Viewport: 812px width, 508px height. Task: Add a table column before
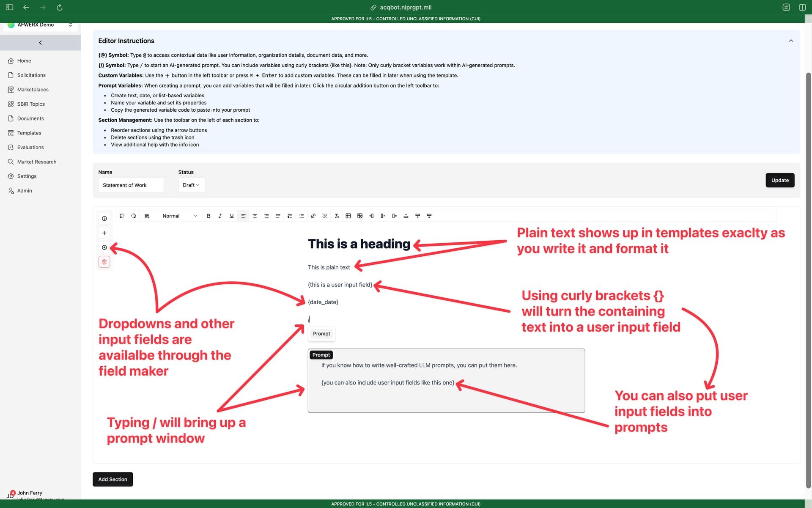tap(371, 216)
